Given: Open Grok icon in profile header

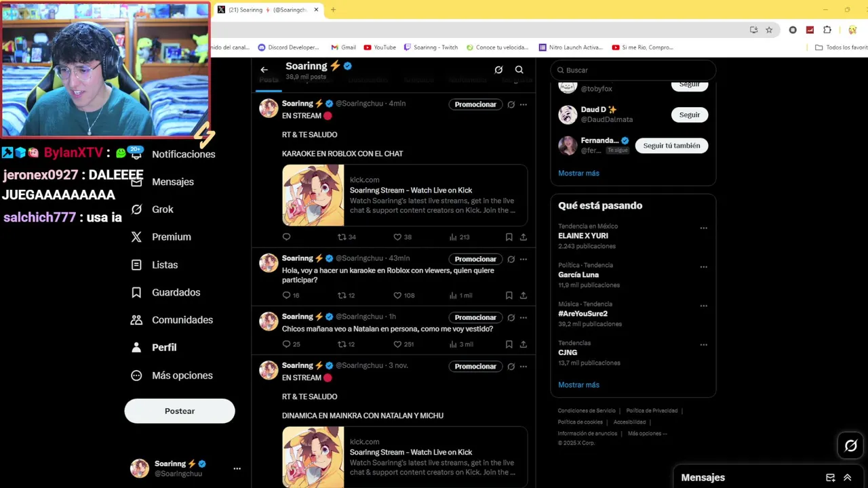Looking at the screenshot, I should coord(498,70).
